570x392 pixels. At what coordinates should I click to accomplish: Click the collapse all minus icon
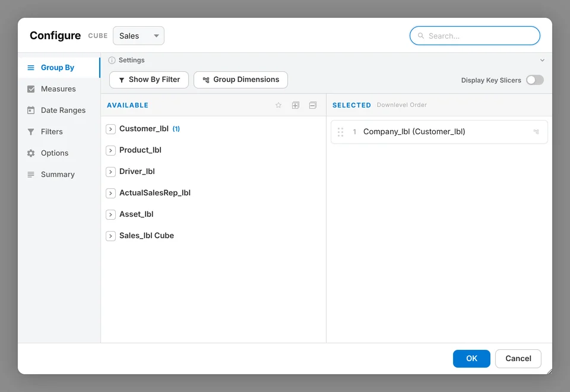click(x=313, y=105)
